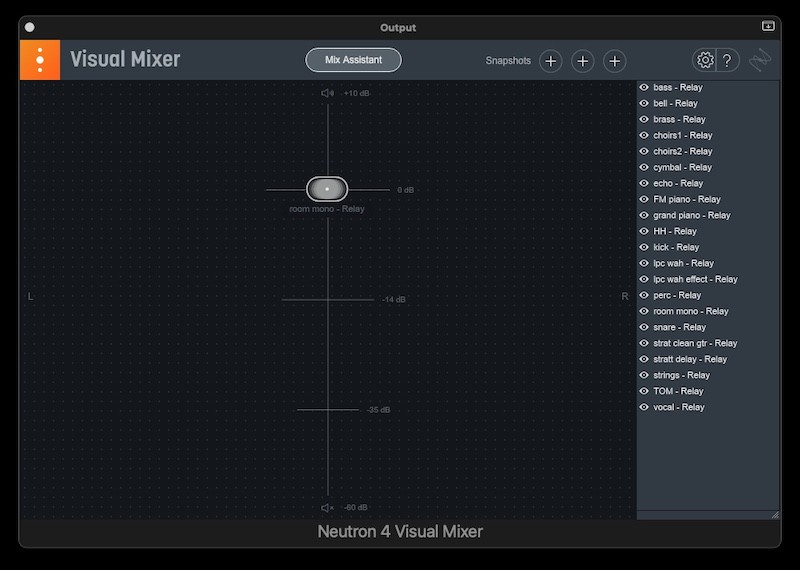Click the -14 dB level marker label
800x570 pixels.
point(394,300)
